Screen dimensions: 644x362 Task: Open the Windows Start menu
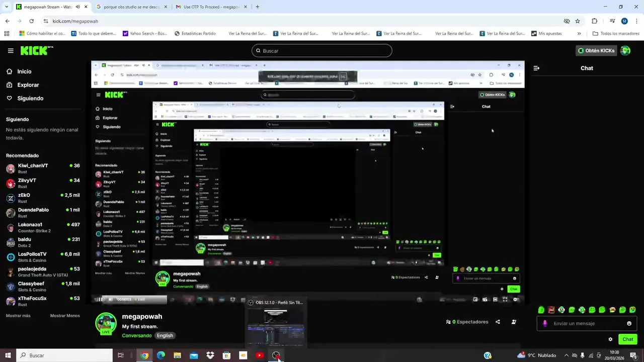click(x=8, y=355)
